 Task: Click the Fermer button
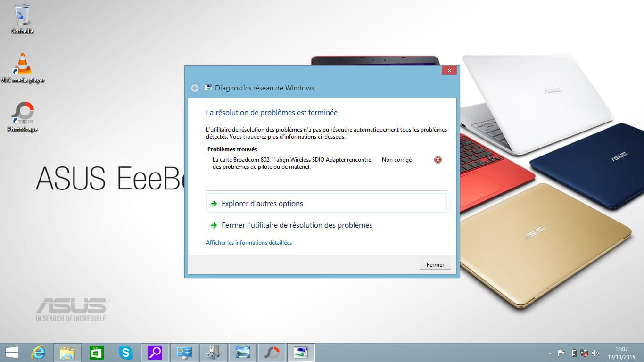(435, 265)
